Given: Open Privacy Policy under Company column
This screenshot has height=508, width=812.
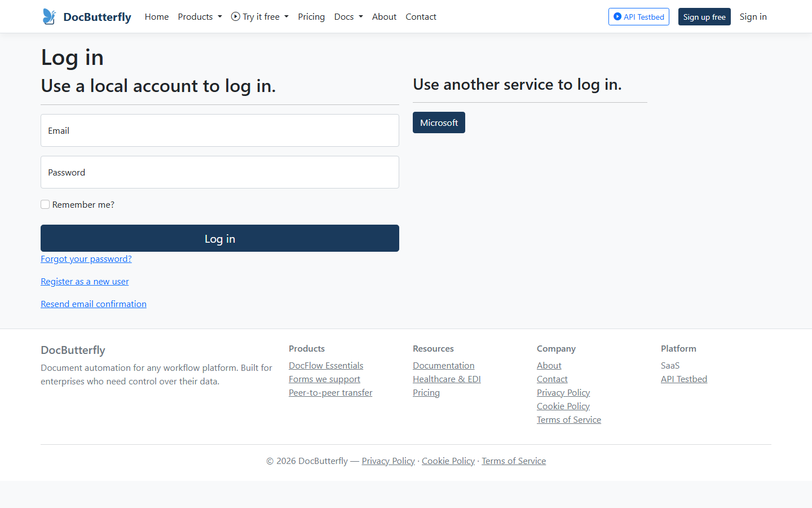Looking at the screenshot, I should [563, 392].
